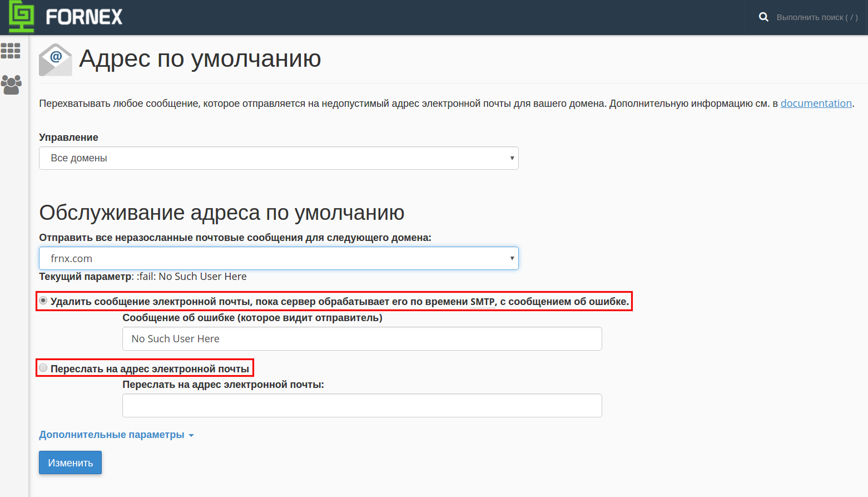
Task: Click the SMTP abbreviation in radio label
Action: [x=482, y=302]
